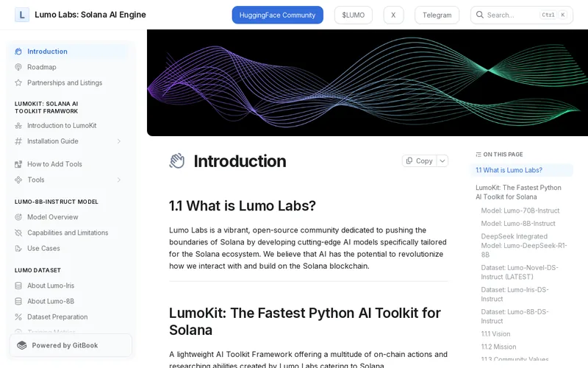Image resolution: width=588 pixels, height=368 pixels.
Task: Expand the Tools section chevron
Action: pyautogui.click(x=119, y=180)
